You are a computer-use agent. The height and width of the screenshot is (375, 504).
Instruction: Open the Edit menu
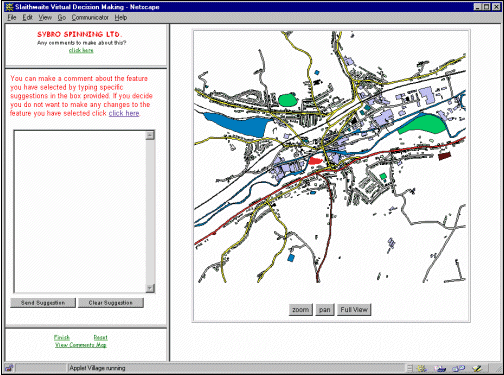click(x=27, y=18)
